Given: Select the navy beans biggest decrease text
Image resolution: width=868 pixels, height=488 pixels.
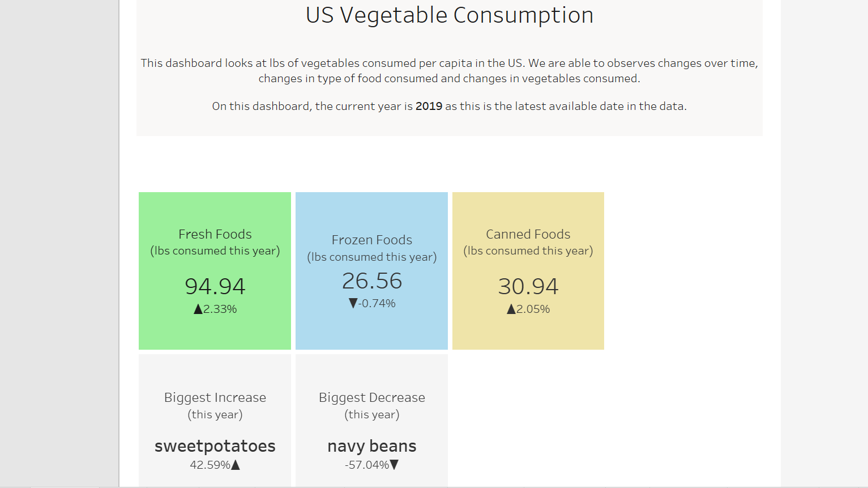Looking at the screenshot, I should pyautogui.click(x=372, y=447).
